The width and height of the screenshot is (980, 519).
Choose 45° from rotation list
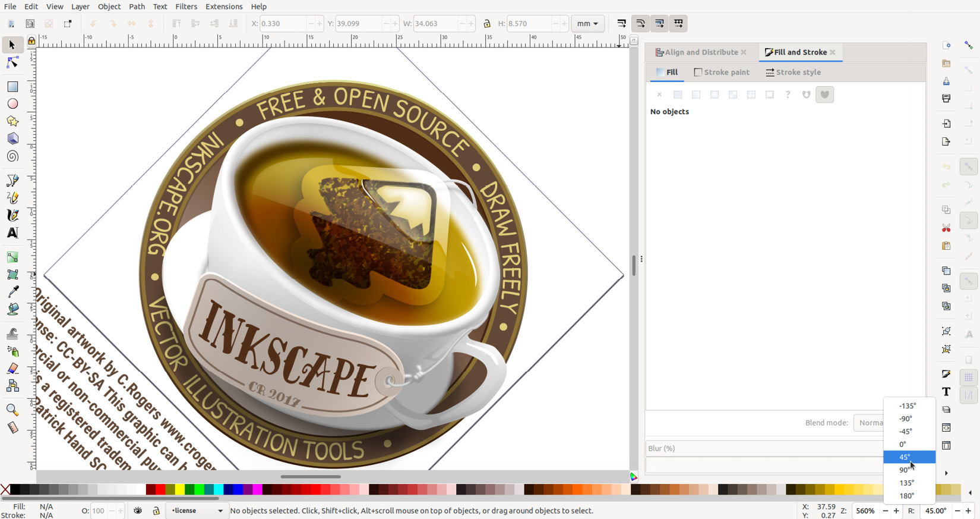tap(909, 457)
